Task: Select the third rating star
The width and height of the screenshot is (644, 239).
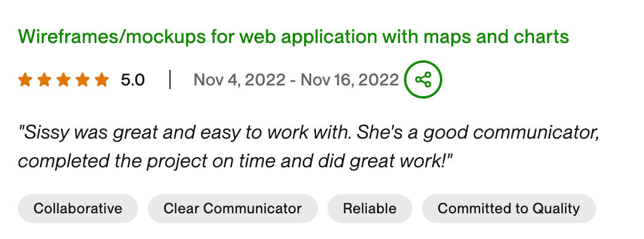Action: tap(63, 79)
